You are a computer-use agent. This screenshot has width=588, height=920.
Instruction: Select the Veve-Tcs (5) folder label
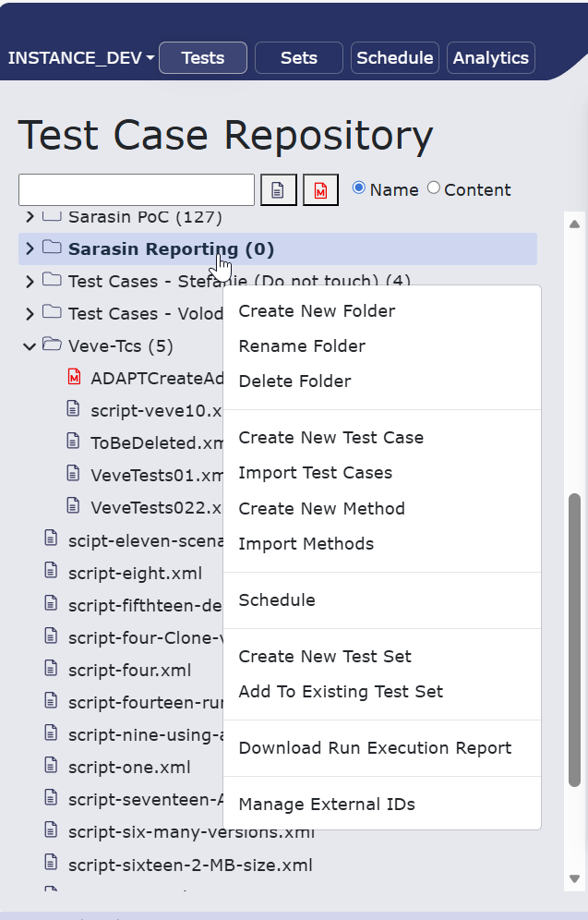[x=120, y=346]
